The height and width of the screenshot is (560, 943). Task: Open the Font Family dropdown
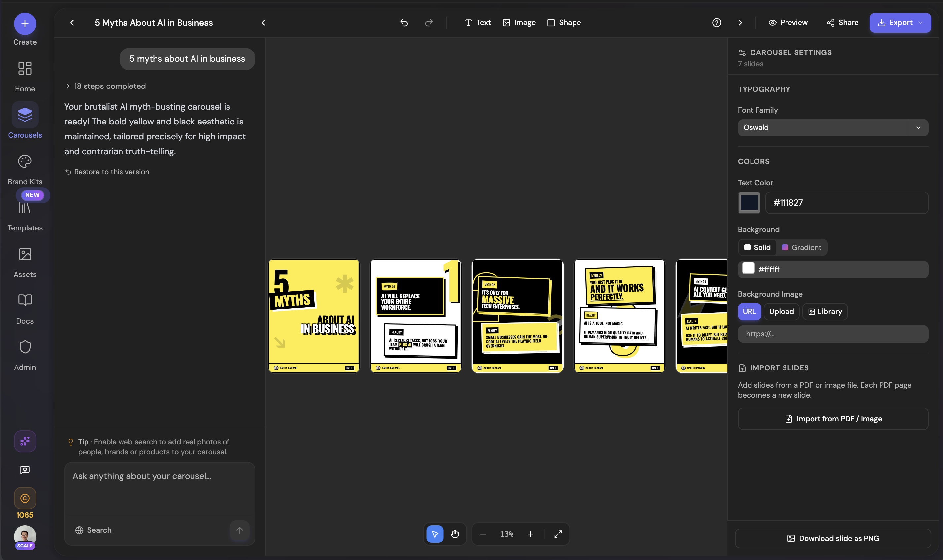click(832, 127)
